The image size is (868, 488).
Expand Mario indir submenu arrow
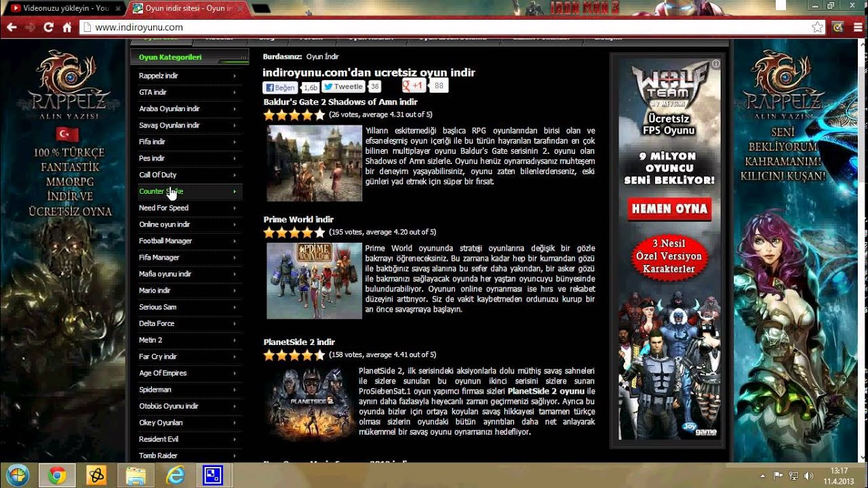[235, 290]
